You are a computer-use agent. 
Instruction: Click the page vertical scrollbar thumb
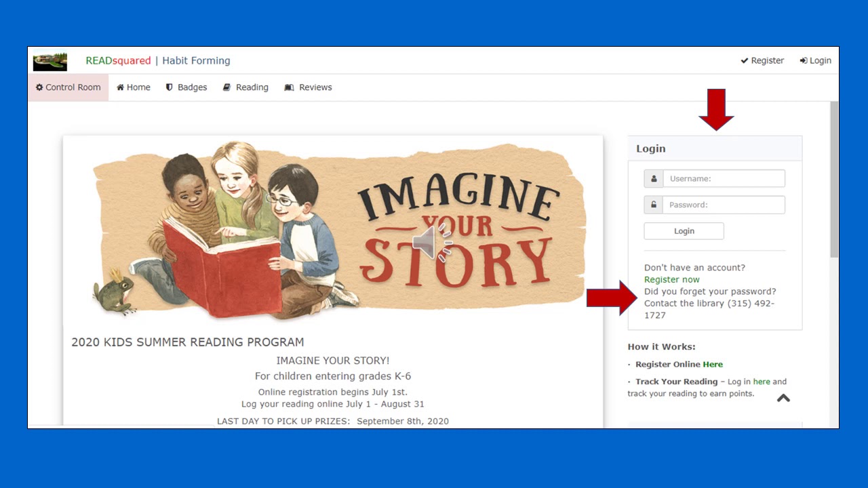(834, 180)
